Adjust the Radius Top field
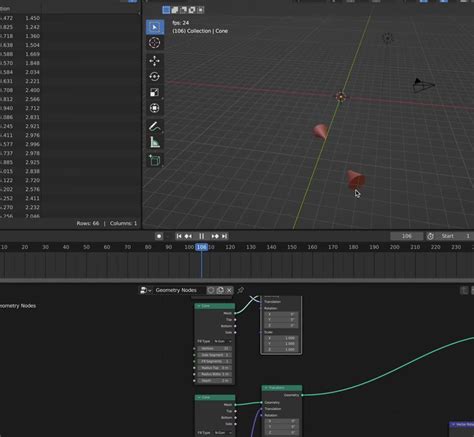 click(214, 368)
